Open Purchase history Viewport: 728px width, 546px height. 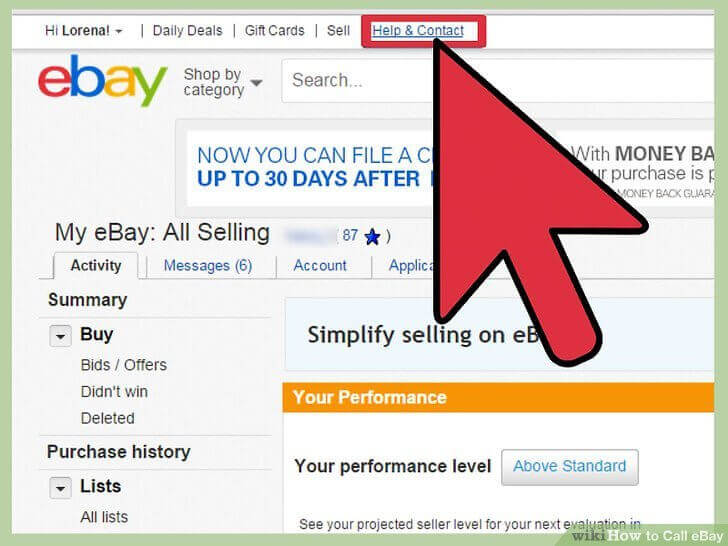coord(119,452)
